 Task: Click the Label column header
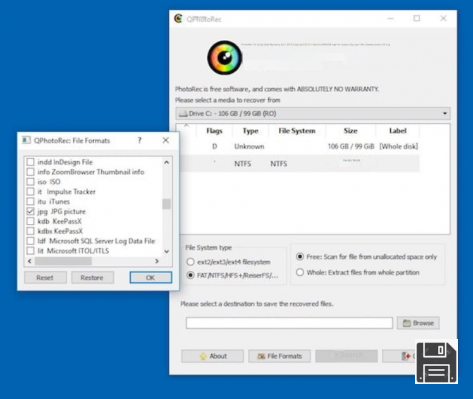(x=398, y=131)
